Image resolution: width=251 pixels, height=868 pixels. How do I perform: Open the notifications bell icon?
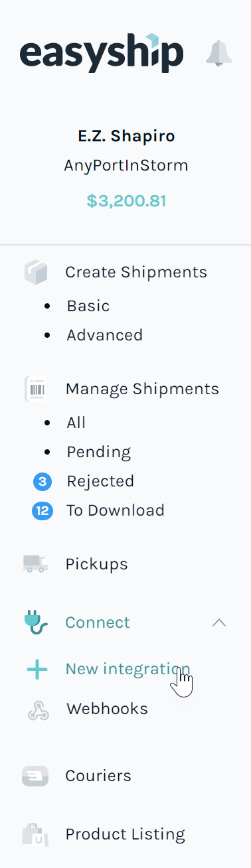219,53
